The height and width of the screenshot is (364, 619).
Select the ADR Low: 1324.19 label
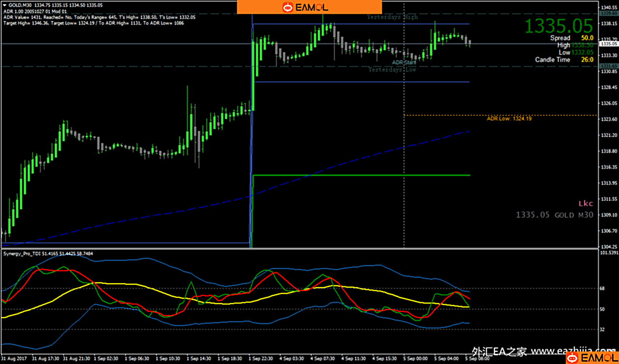coord(509,118)
